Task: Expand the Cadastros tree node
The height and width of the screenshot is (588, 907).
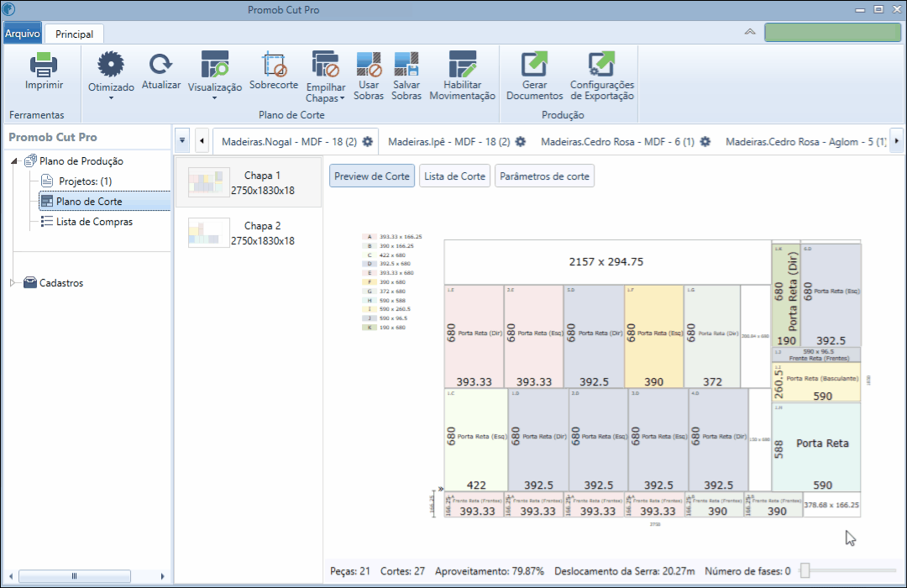Action: coord(13,282)
